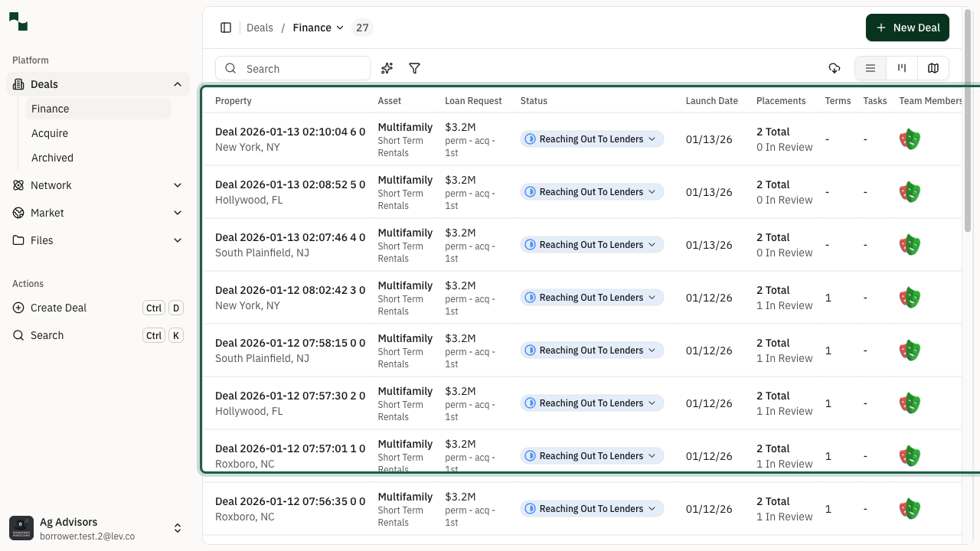Switch to kanban board view

coord(901,68)
